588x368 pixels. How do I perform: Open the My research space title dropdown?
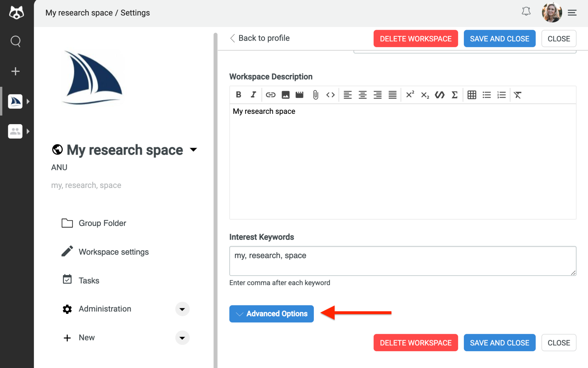click(x=194, y=150)
